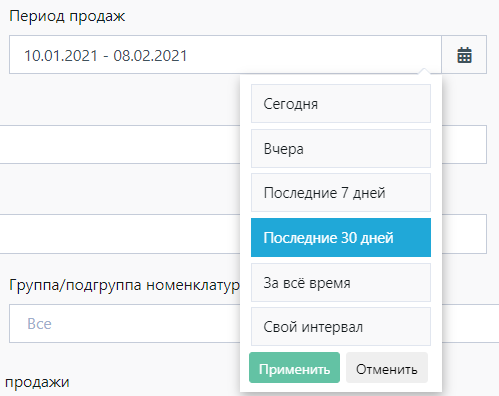Click the sales period date range field
Image resolution: width=499 pixels, height=396 pixels.
pos(225,55)
